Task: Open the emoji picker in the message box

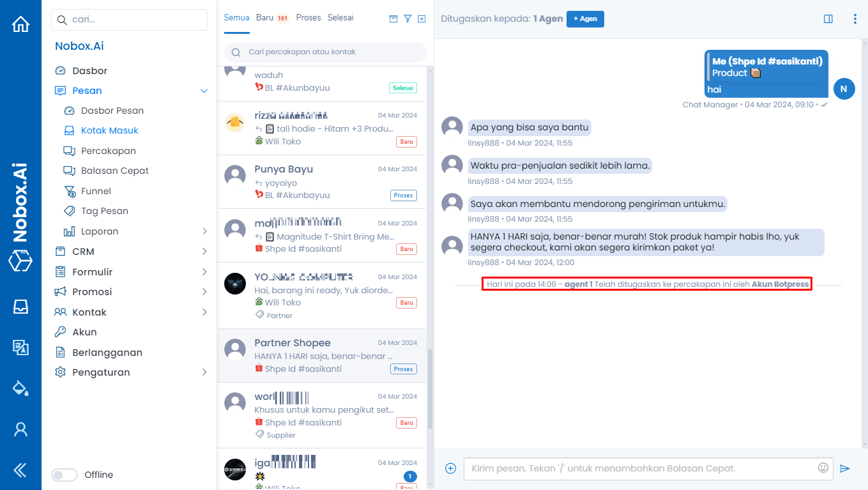Action: coord(823,468)
